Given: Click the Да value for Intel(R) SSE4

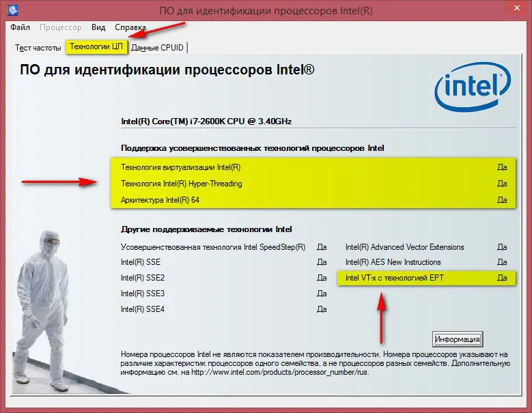Looking at the screenshot, I should coord(322,309).
